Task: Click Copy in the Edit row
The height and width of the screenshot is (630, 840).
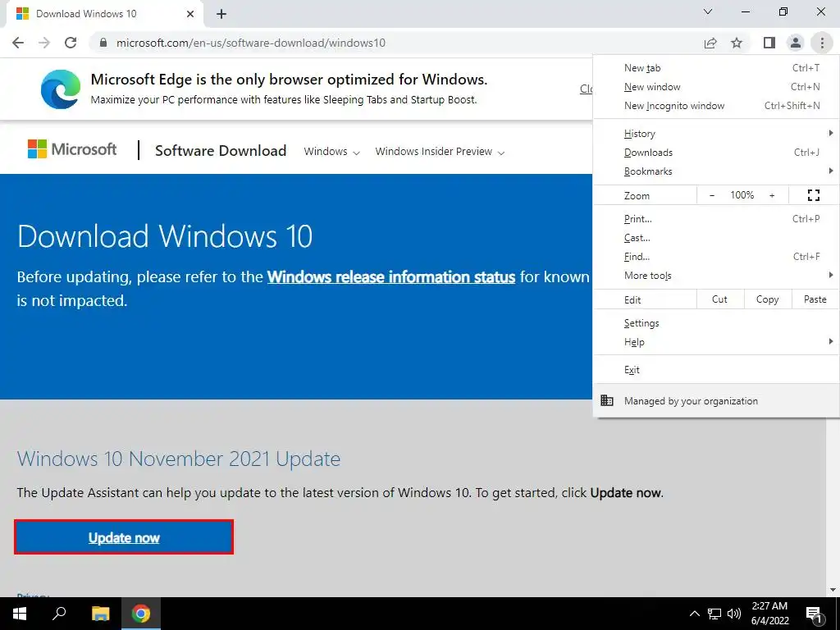Action: pyautogui.click(x=767, y=299)
